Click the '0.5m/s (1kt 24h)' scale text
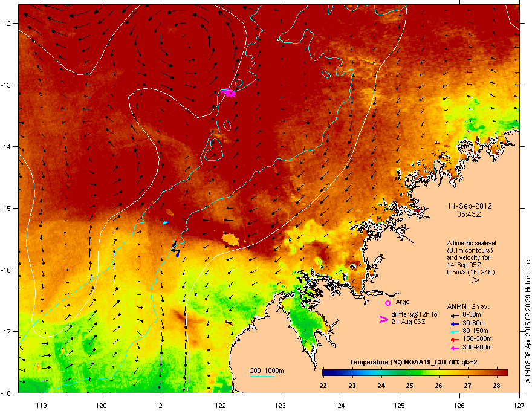The width and height of the screenshot is (532, 411). pyautogui.click(x=470, y=272)
